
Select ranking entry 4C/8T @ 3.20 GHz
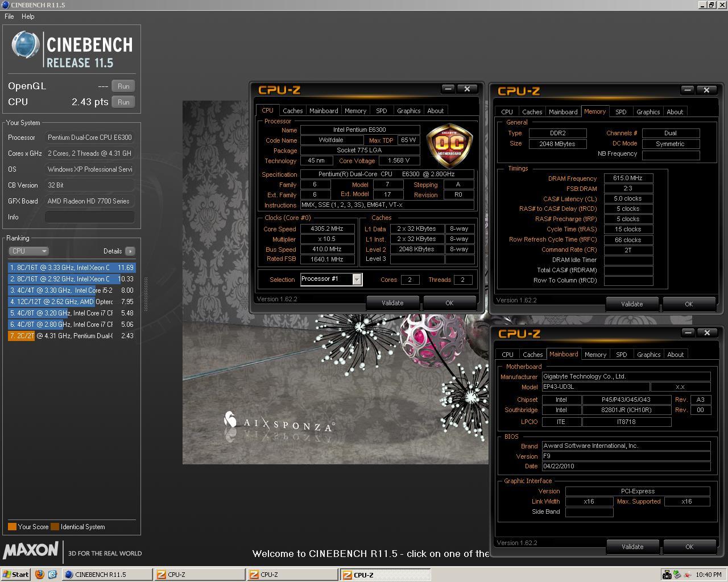72,313
